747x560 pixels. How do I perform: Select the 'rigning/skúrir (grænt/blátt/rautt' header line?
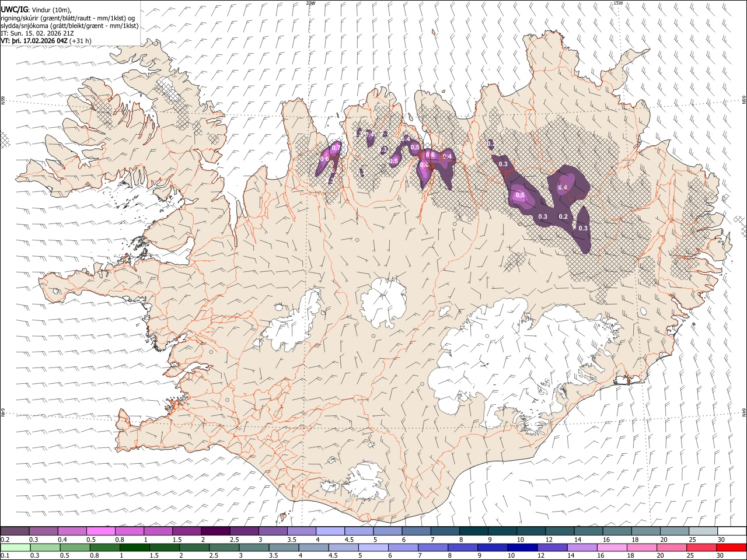[68, 17]
